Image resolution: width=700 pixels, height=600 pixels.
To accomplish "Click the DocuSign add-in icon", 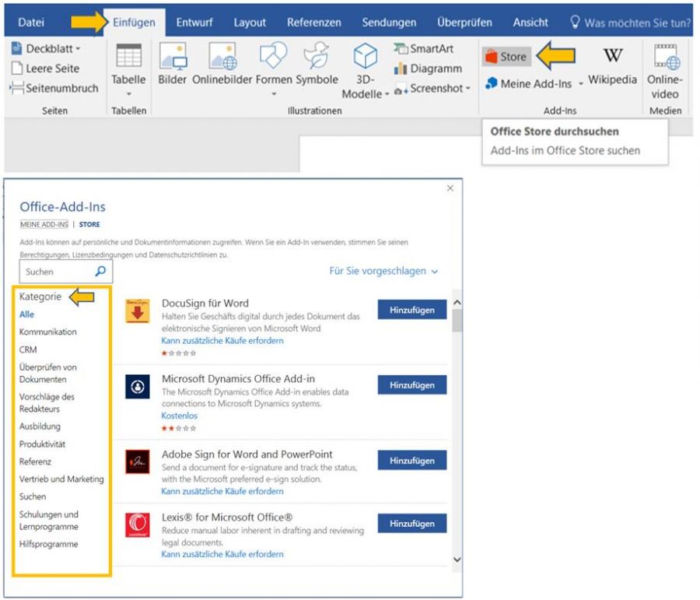I will [x=138, y=311].
